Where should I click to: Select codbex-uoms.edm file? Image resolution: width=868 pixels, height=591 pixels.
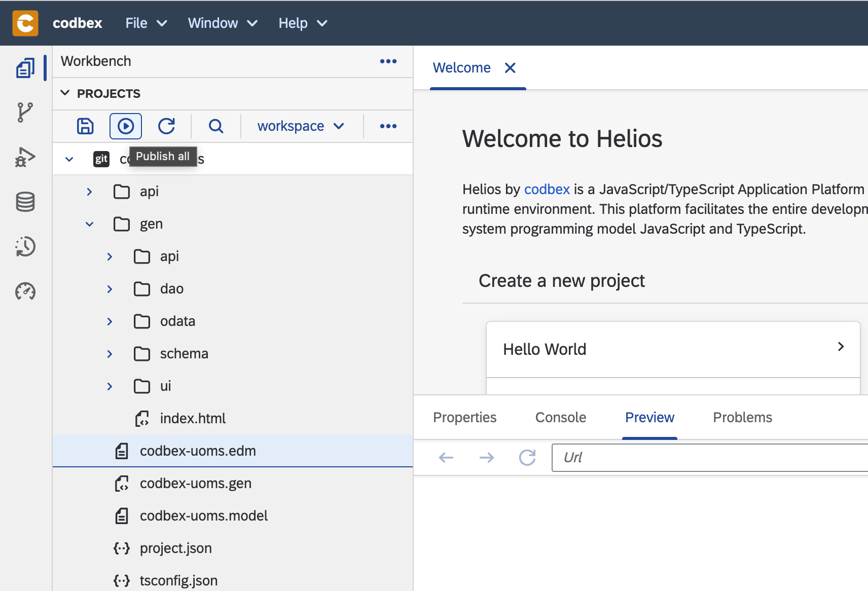pyautogui.click(x=233, y=451)
